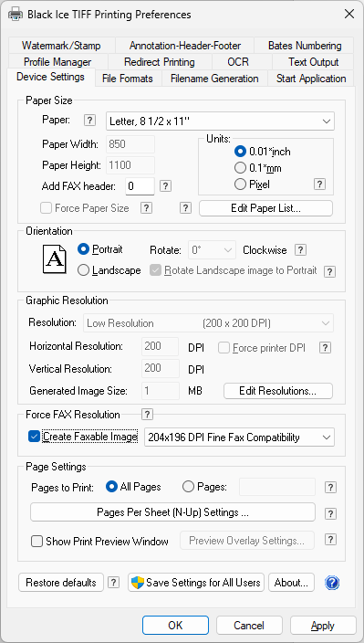
Task: Click help icon in Units group
Action: click(x=320, y=184)
